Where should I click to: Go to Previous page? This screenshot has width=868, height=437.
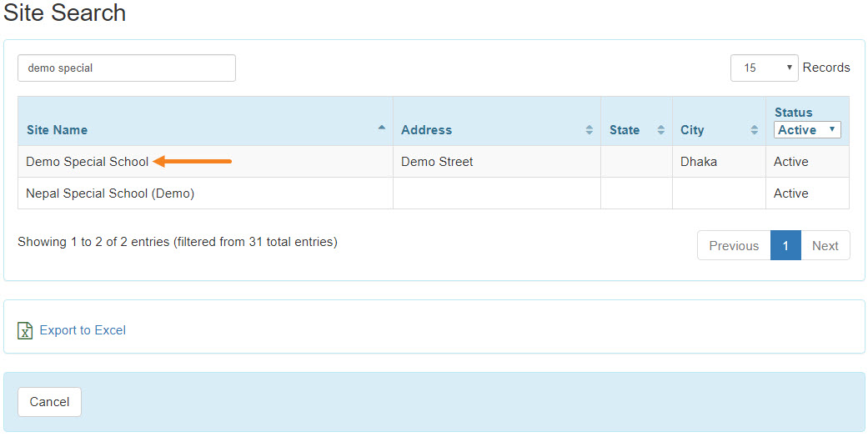(x=734, y=245)
